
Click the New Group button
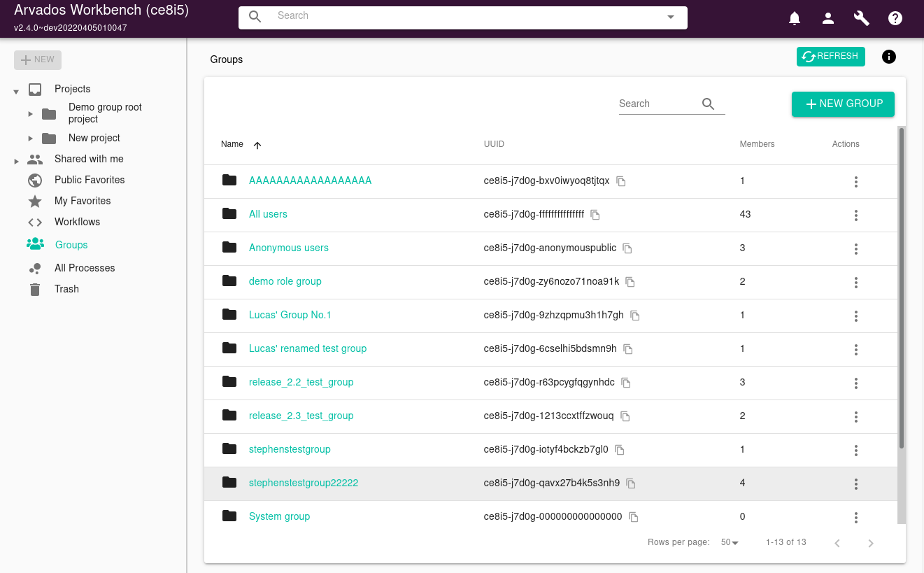tap(843, 104)
